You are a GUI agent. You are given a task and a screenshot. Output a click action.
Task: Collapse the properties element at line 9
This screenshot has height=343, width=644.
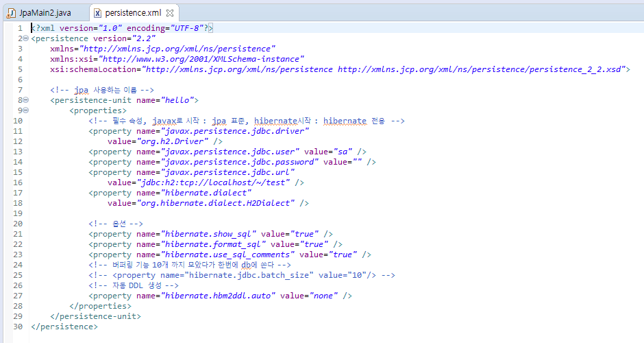[x=26, y=110]
